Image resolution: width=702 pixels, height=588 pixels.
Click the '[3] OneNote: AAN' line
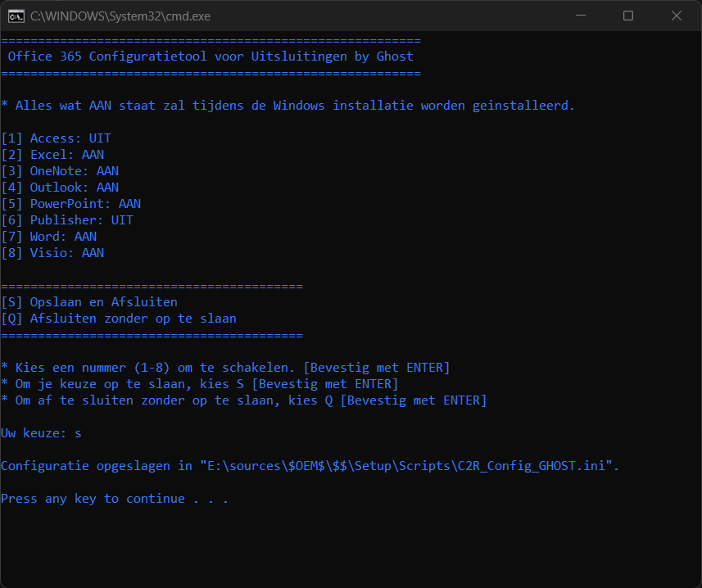click(x=60, y=171)
